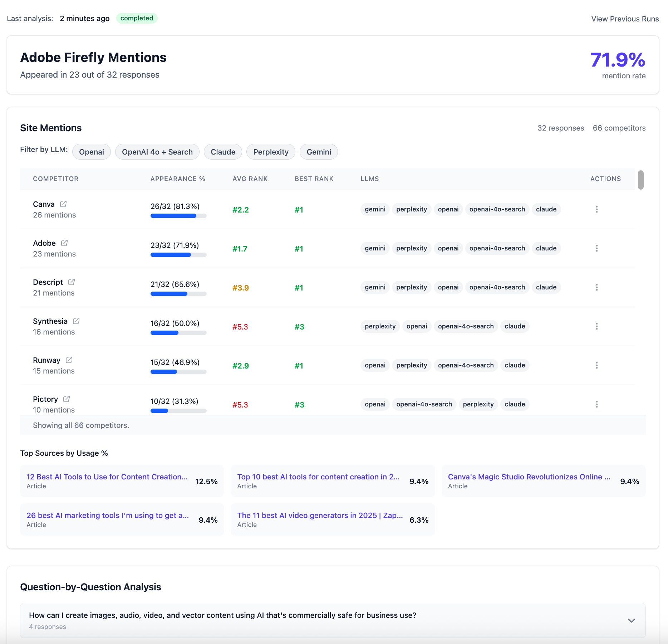
Task: Click Runway '15/32 (46.9%)' value
Action: [175, 362]
